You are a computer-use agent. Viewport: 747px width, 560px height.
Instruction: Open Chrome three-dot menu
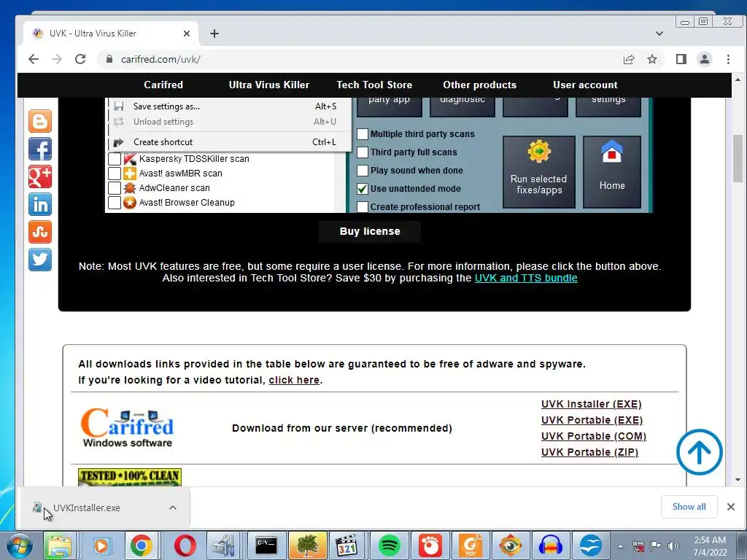coord(728,59)
